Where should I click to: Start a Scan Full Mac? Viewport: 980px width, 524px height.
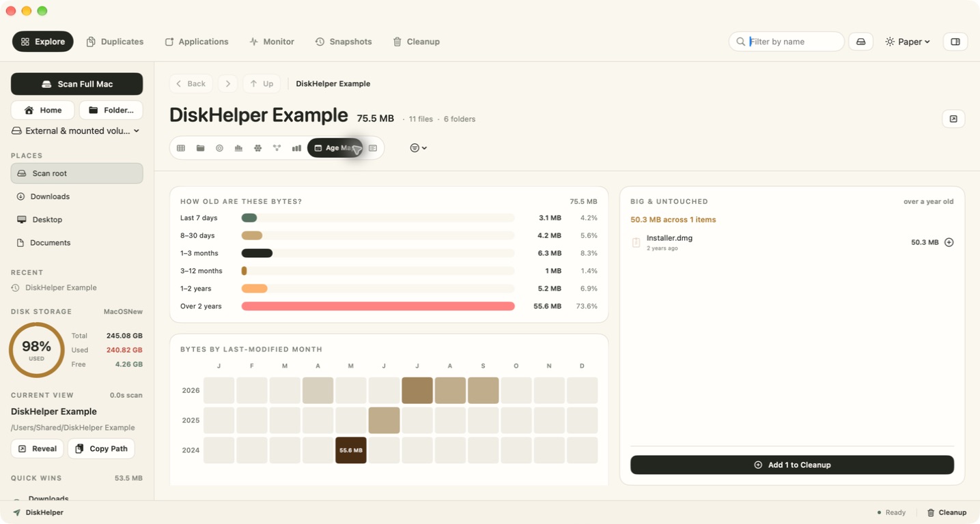click(x=76, y=84)
